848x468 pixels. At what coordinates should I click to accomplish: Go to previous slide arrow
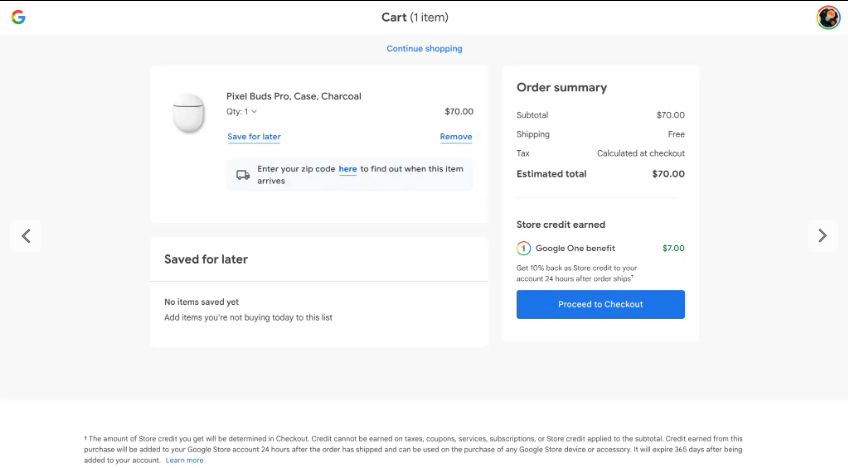pyautogui.click(x=26, y=236)
